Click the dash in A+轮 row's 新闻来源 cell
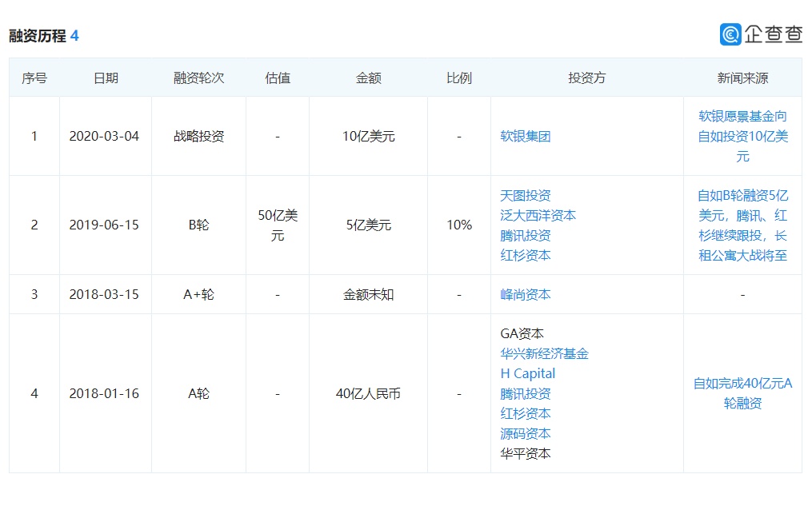This screenshot has width=812, height=506. click(x=742, y=295)
